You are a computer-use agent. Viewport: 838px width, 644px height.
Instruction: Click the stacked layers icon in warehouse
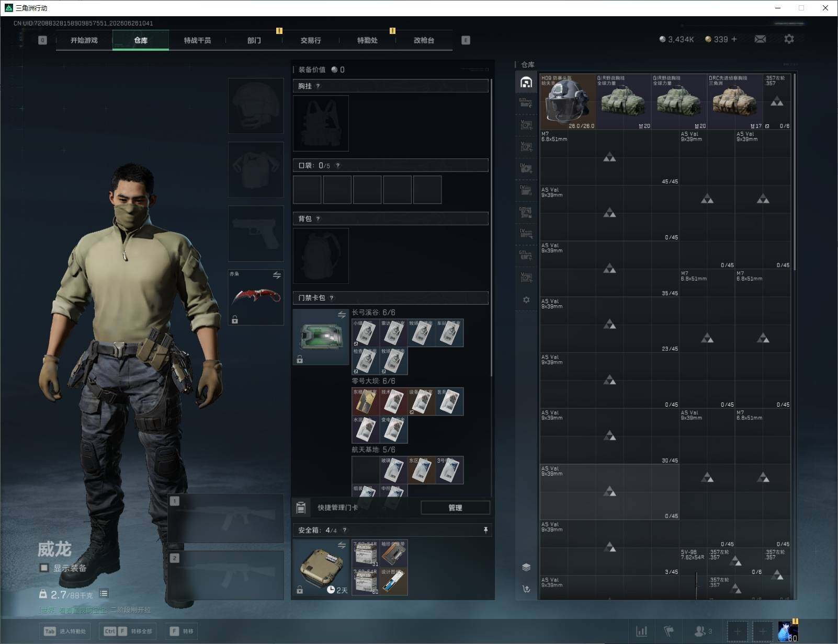[x=526, y=567]
